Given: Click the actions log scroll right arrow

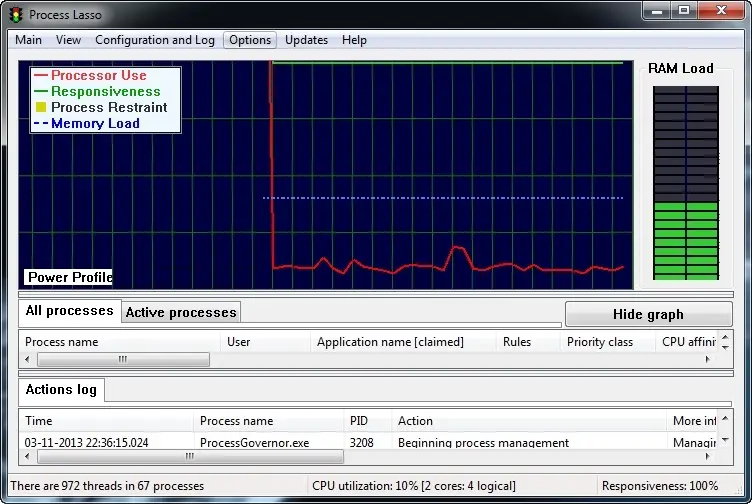Looking at the screenshot, I should (x=707, y=457).
